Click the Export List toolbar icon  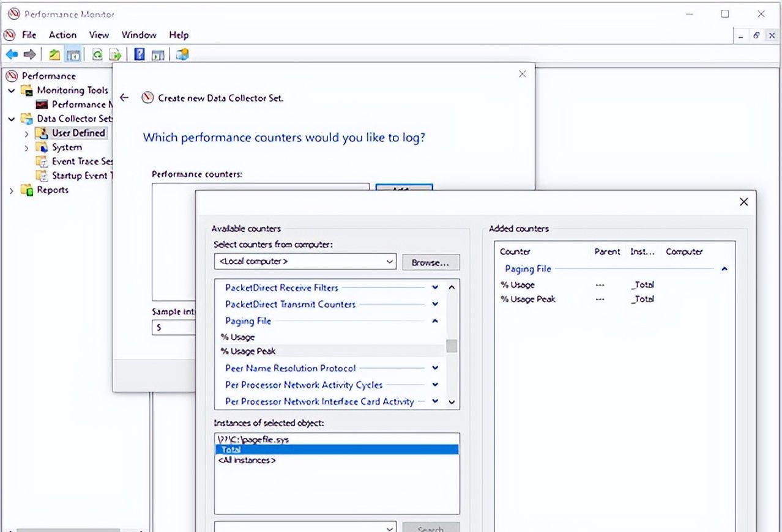[x=115, y=55]
